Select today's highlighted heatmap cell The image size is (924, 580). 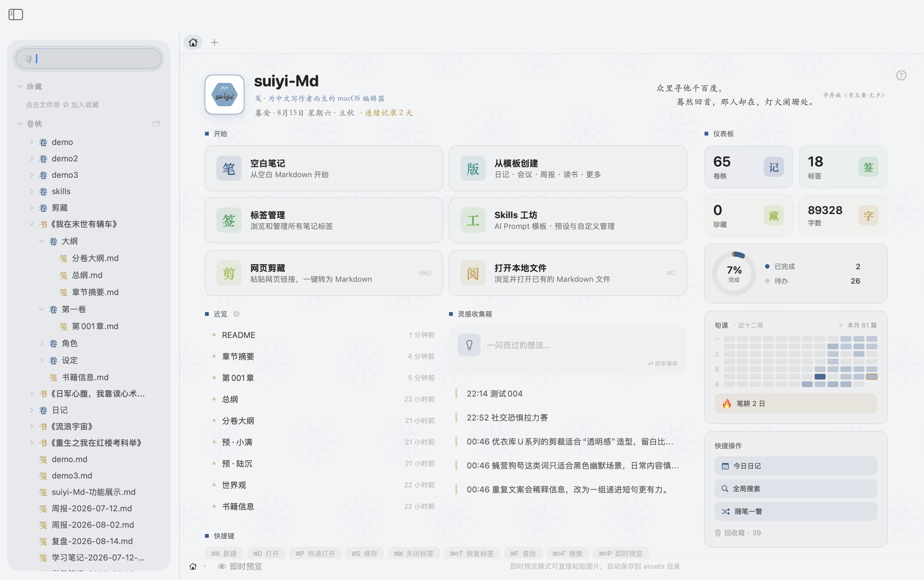click(871, 376)
